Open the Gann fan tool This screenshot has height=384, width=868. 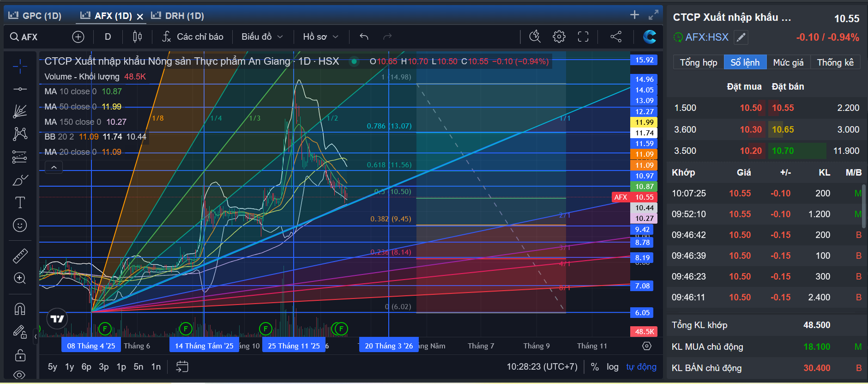[x=20, y=111]
